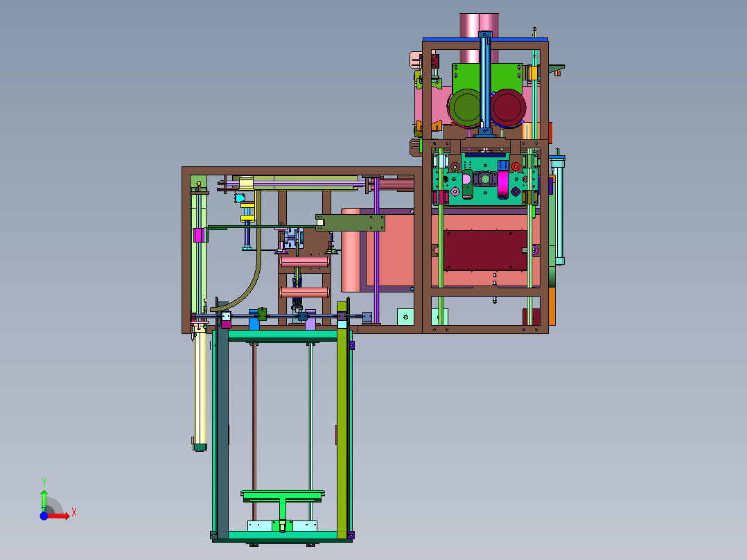Click the green Y axis arrow of the triad
The image size is (747, 560).
[44, 500]
